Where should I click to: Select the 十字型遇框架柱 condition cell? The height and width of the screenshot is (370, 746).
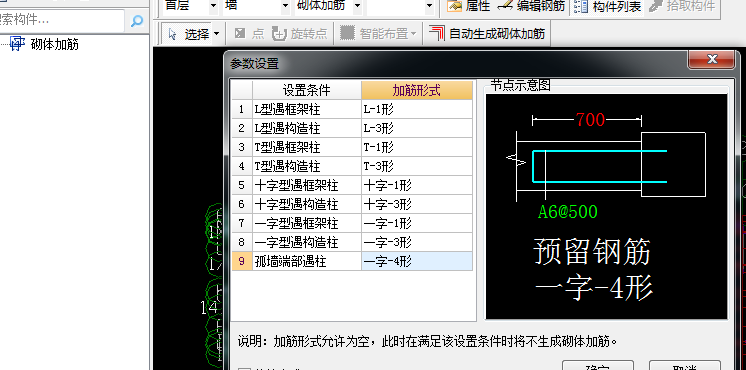click(x=307, y=185)
